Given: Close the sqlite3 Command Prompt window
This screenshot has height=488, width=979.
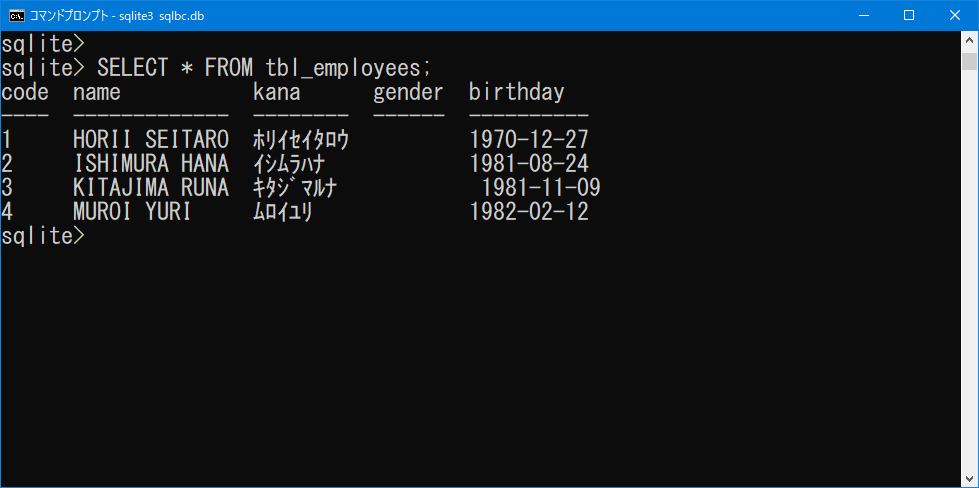Looking at the screenshot, I should [x=955, y=16].
